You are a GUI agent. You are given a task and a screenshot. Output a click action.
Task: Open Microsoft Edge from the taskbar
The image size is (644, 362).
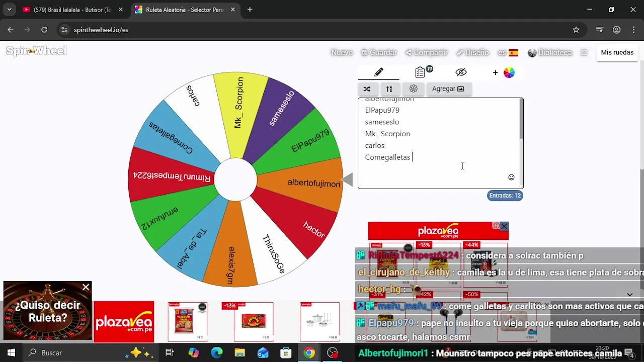[x=216, y=353]
